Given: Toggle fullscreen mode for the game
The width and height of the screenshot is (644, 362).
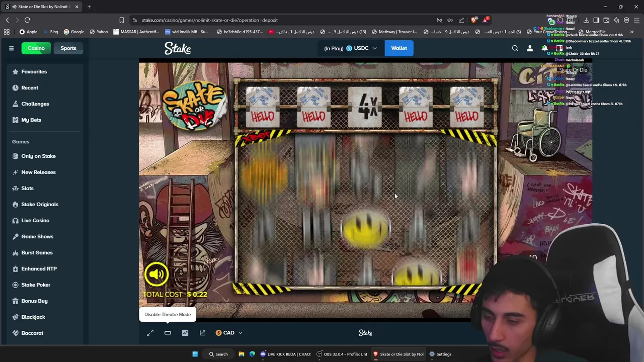Looking at the screenshot, I should [150, 333].
